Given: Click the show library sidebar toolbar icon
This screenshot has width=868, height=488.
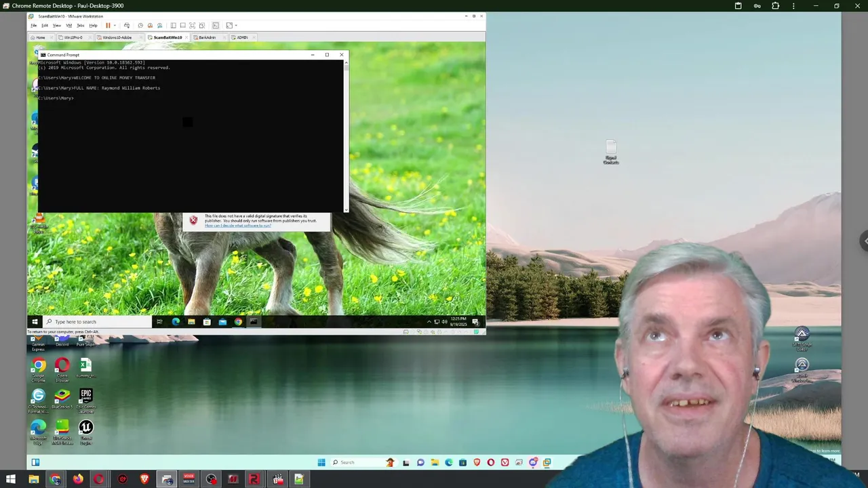Looking at the screenshot, I should pos(173,26).
